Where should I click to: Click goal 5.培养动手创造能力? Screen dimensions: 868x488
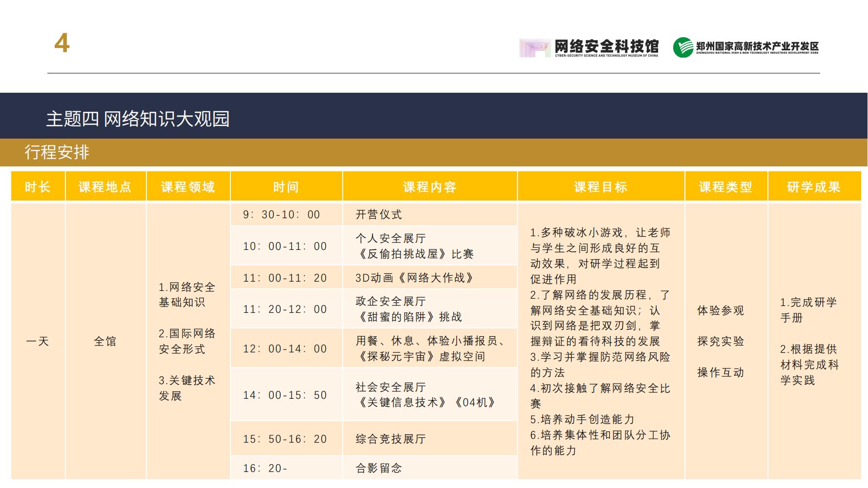(x=582, y=419)
